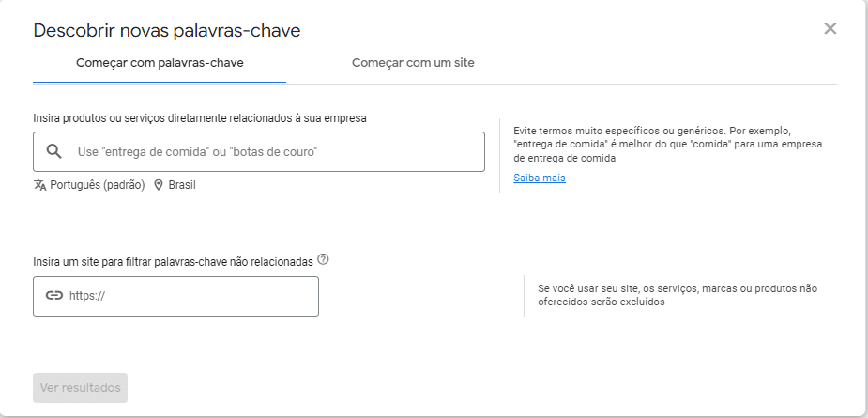Click into the https:// site field
The width and height of the screenshot is (868, 418).
tap(188, 296)
